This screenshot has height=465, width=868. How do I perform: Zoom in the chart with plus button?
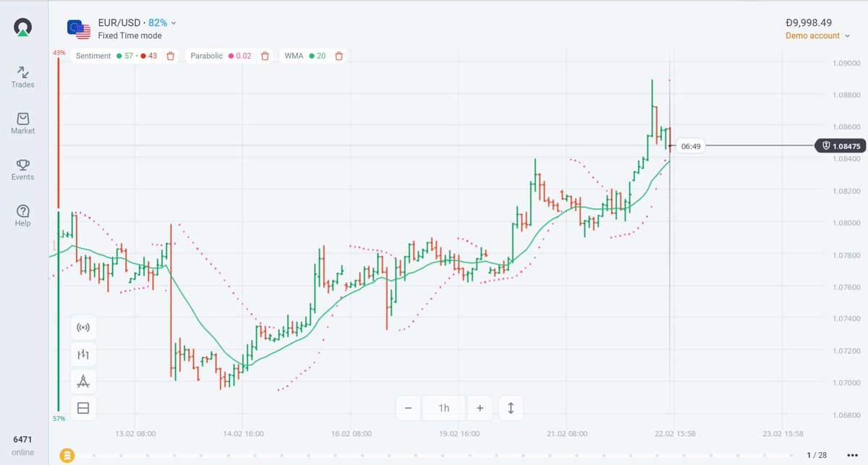tap(480, 408)
